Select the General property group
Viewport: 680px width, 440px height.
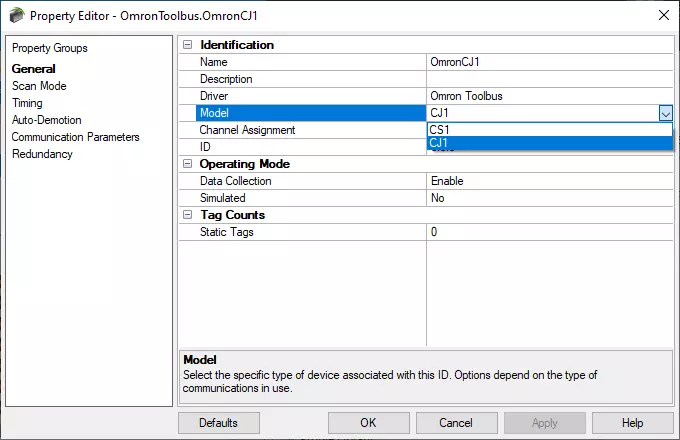point(33,69)
